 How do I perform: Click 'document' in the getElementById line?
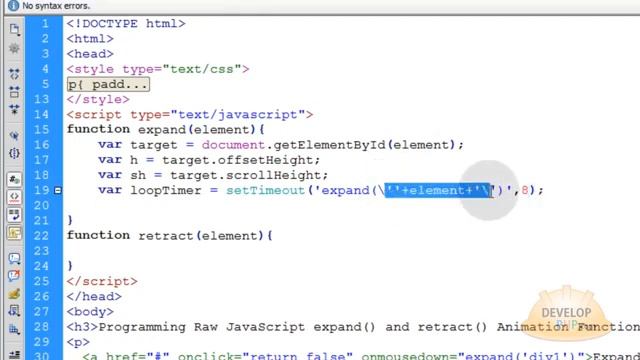pyautogui.click(x=233, y=145)
